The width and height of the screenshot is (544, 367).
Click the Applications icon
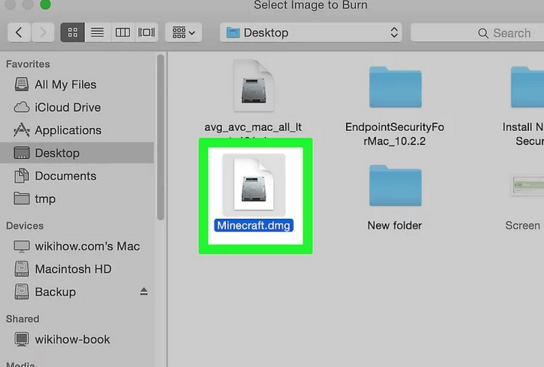click(x=22, y=130)
